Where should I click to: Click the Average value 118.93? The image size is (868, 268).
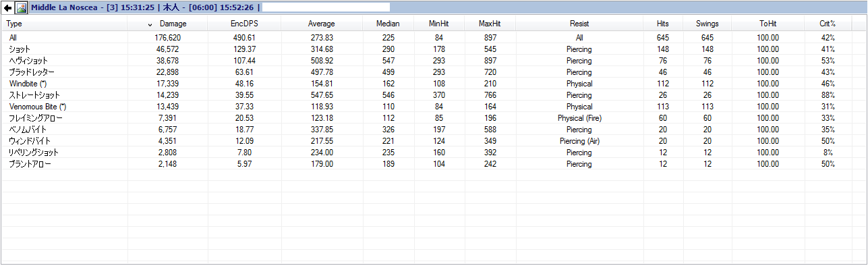321,107
